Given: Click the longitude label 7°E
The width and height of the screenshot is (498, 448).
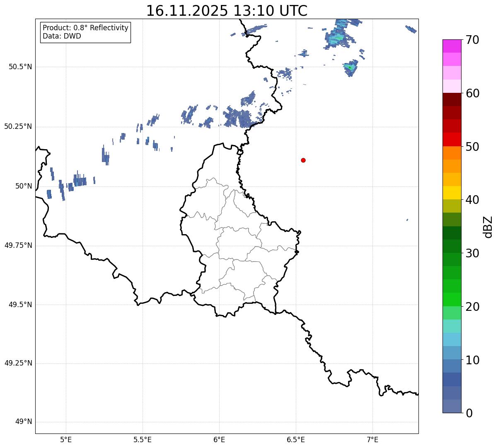Looking at the screenshot, I should click(x=372, y=440).
